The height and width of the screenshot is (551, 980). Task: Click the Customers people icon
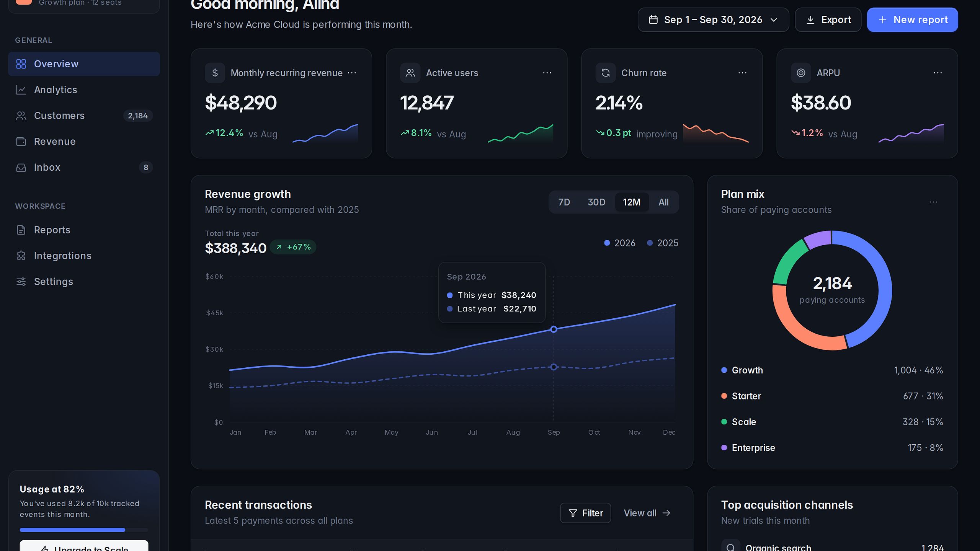point(21,116)
